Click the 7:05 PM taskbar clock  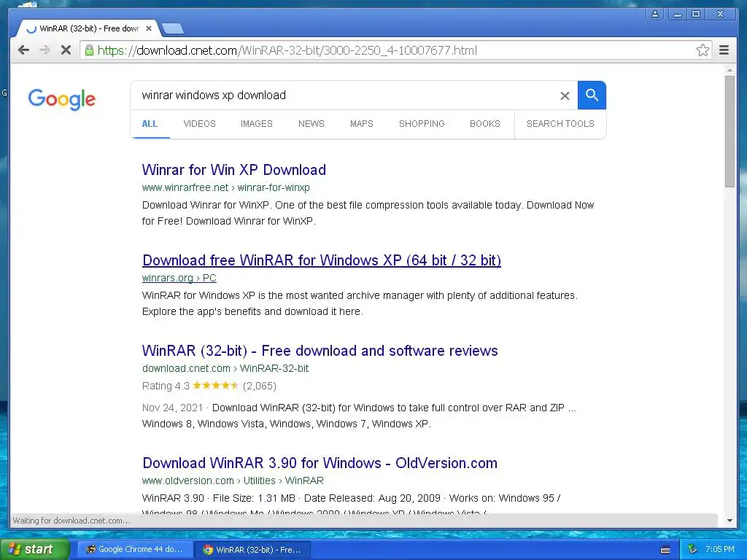[720, 550]
